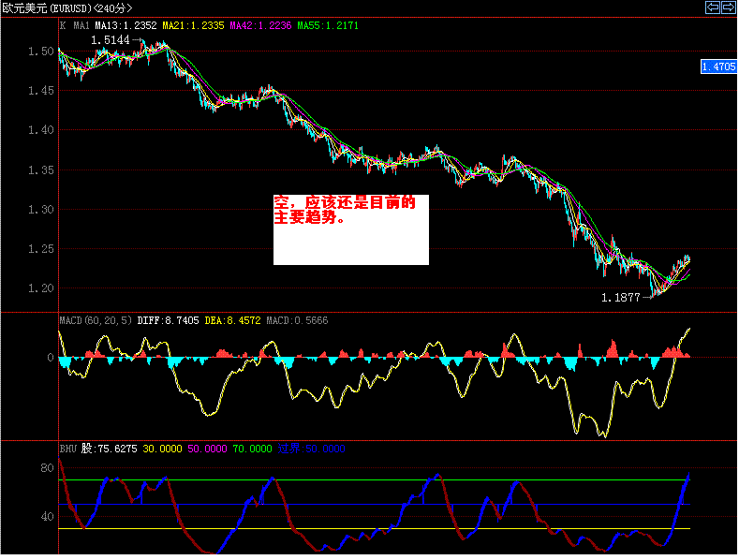Click the 过界:50.0000 label

pos(312,449)
